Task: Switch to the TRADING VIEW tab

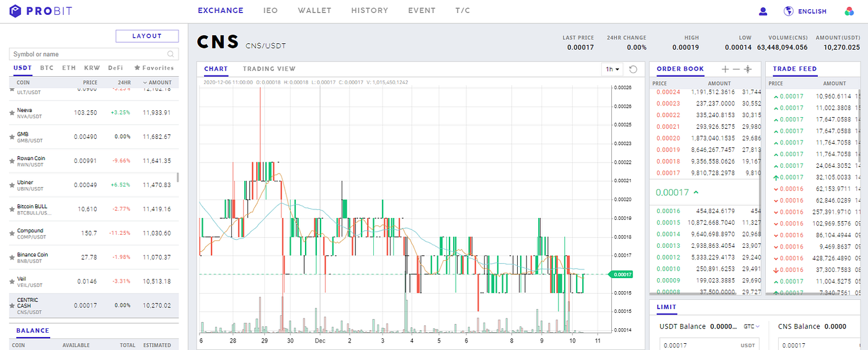Action: point(269,69)
